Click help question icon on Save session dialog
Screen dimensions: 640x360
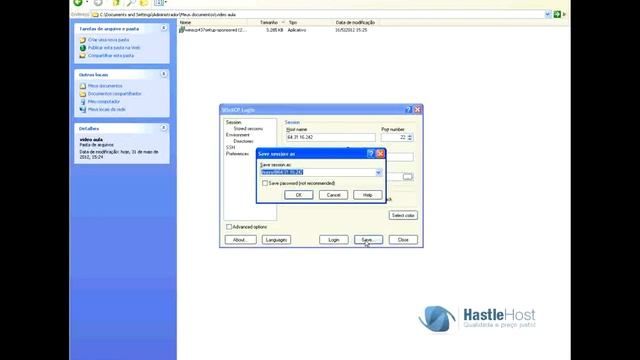click(371, 154)
